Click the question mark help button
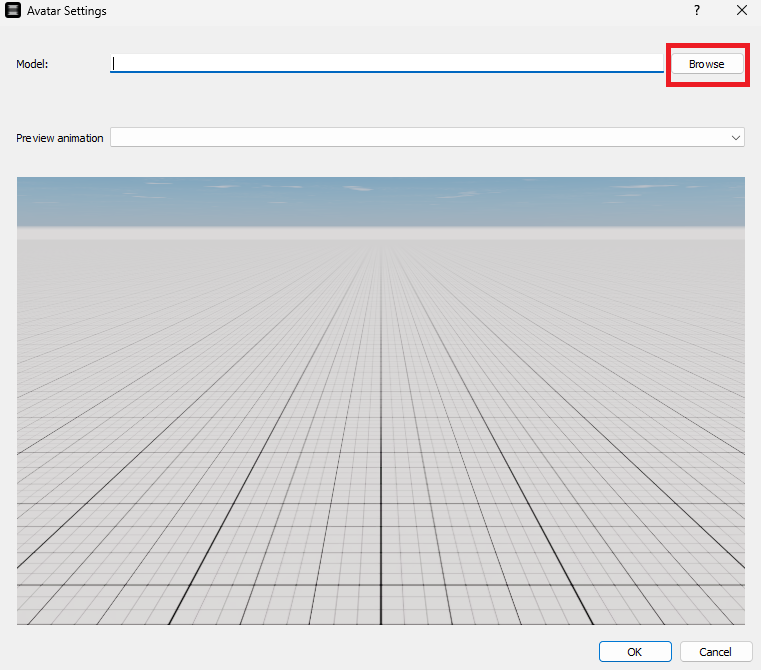 click(697, 10)
